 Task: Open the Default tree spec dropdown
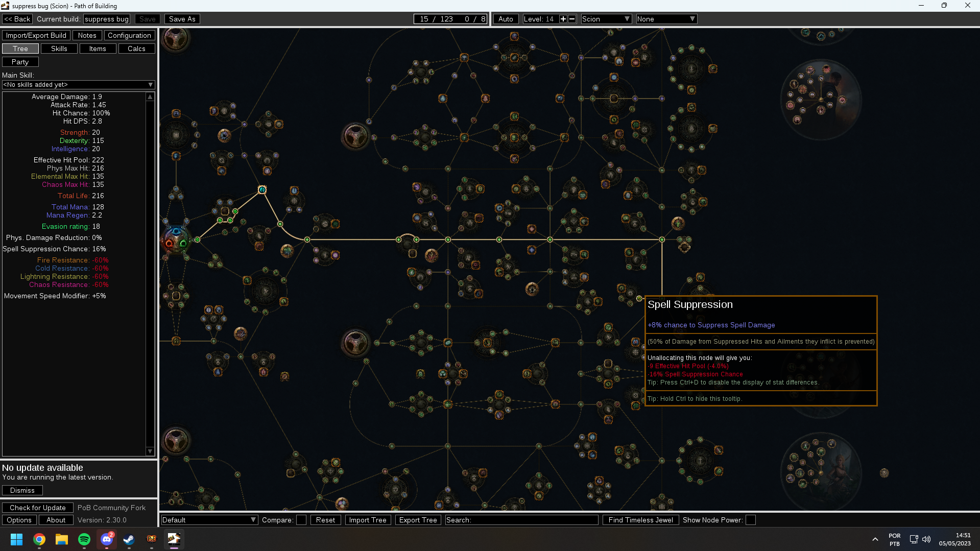[209, 520]
